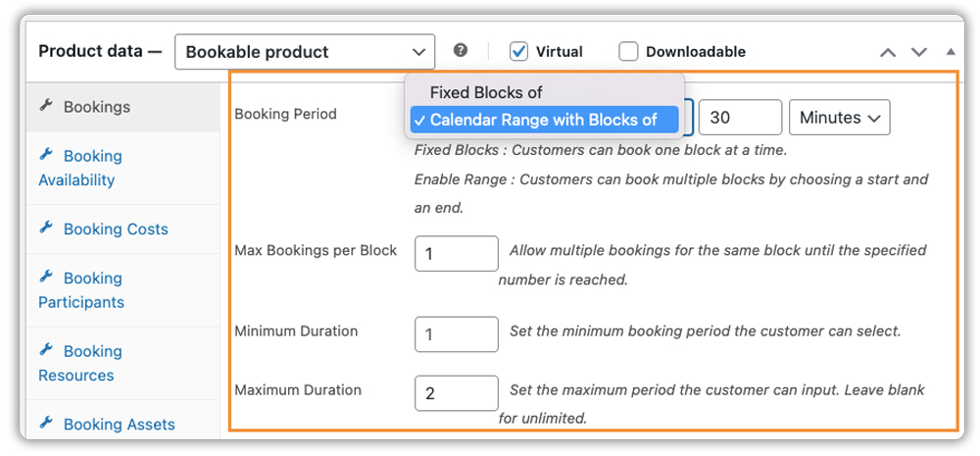This screenshot has height=456, width=980.
Task: Click the Enable Range description text
Action: (671, 194)
